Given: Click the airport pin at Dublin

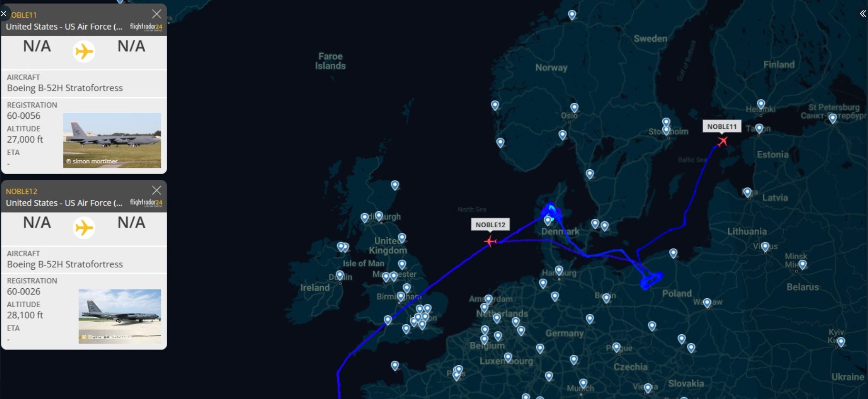Looking at the screenshot, I should (x=339, y=275).
